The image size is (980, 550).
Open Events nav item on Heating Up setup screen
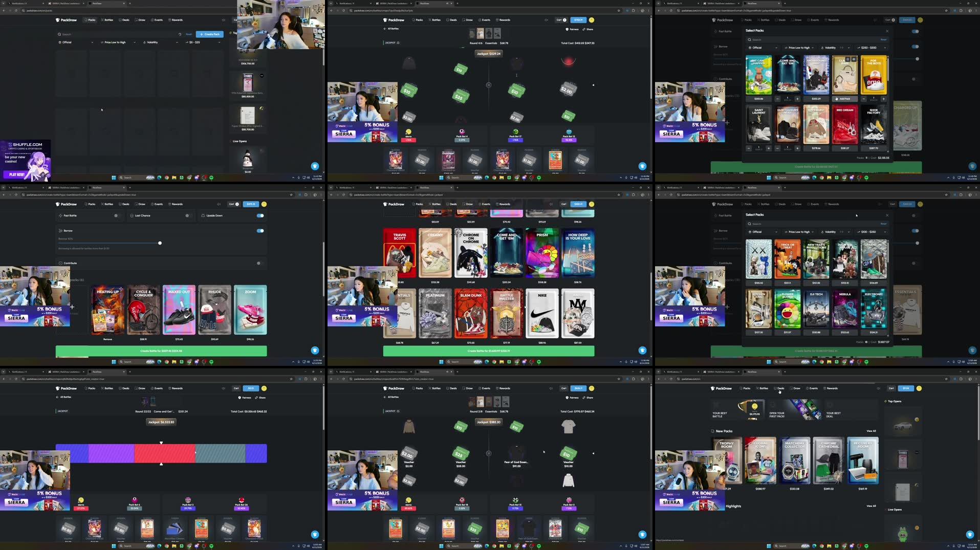157,204
